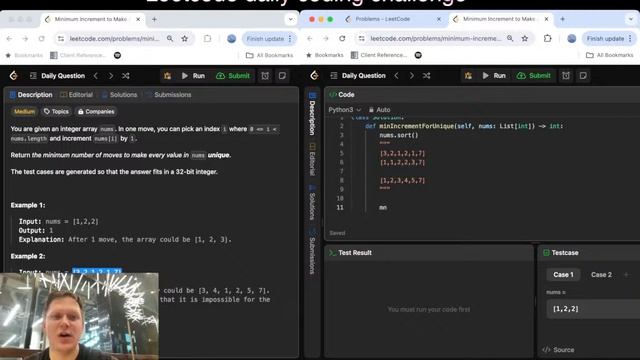Open problem list icon beside right Daily Question
640x360 pixels.
click(x=333, y=76)
